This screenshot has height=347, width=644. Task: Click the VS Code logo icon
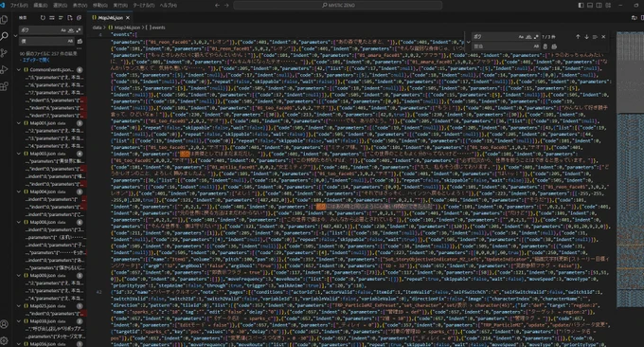[3, 6]
